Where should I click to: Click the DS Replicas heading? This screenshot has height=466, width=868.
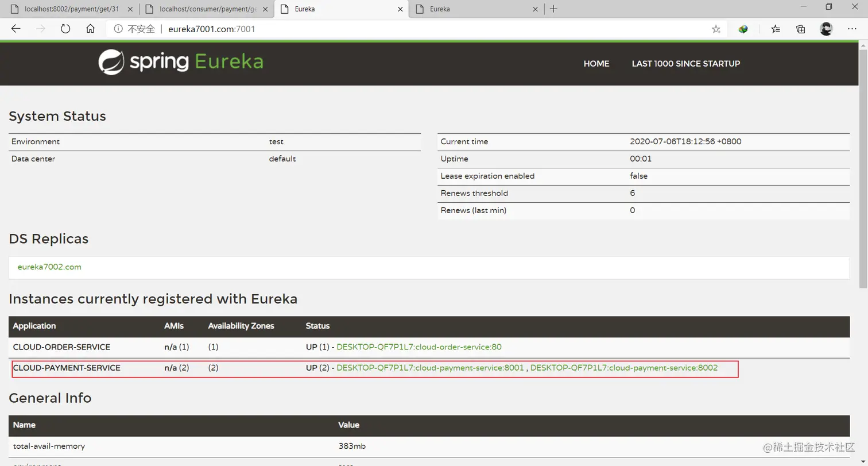coord(49,239)
